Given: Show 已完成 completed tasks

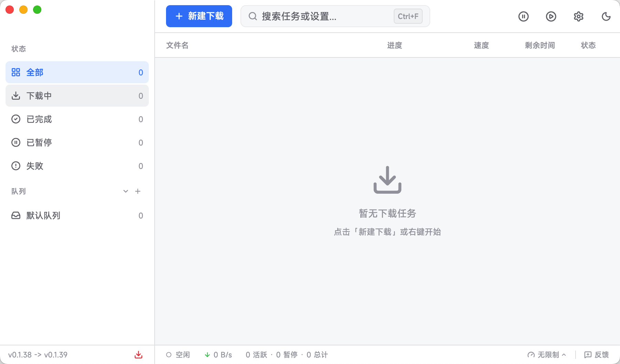Looking at the screenshot, I should pos(77,119).
